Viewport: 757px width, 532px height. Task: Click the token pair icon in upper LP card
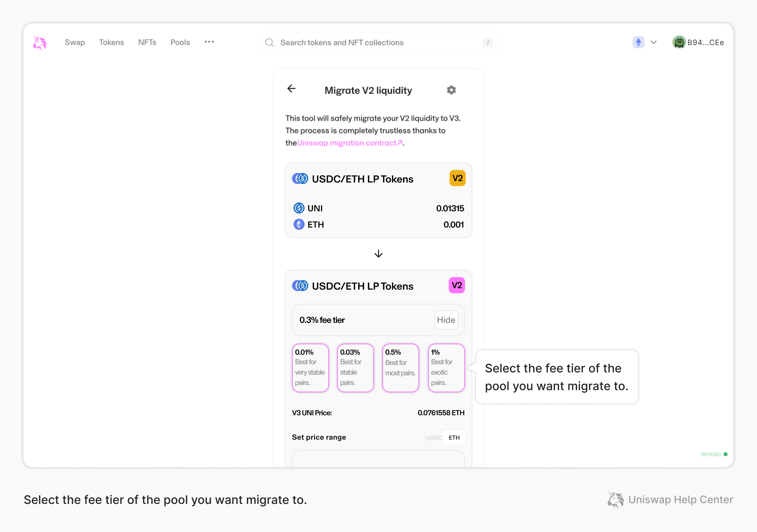[x=300, y=179]
